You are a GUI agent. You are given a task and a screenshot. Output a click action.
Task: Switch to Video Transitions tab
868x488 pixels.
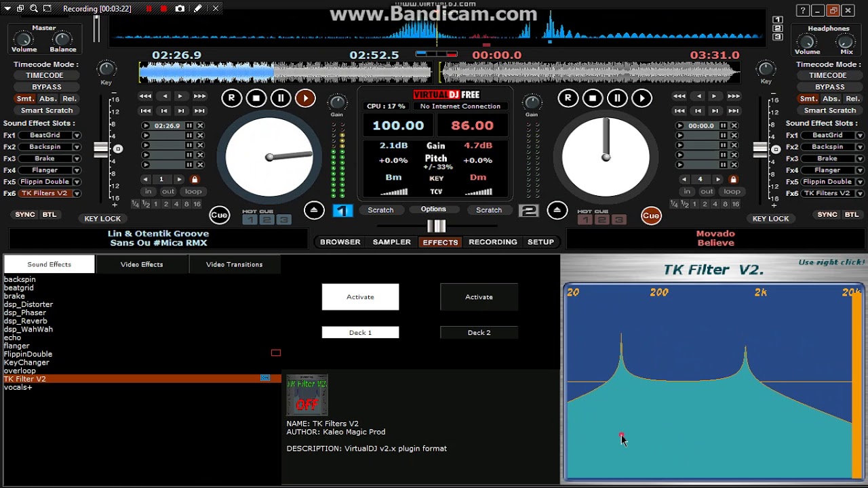click(235, 264)
